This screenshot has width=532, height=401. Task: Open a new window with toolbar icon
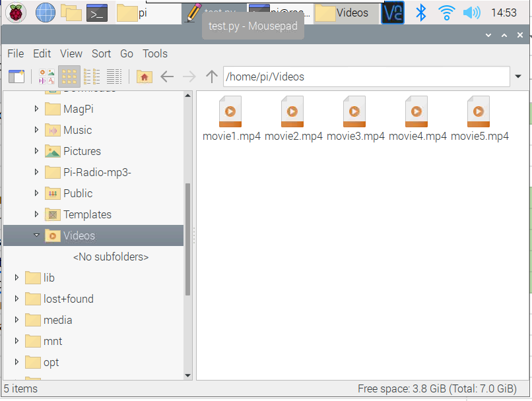(16, 77)
